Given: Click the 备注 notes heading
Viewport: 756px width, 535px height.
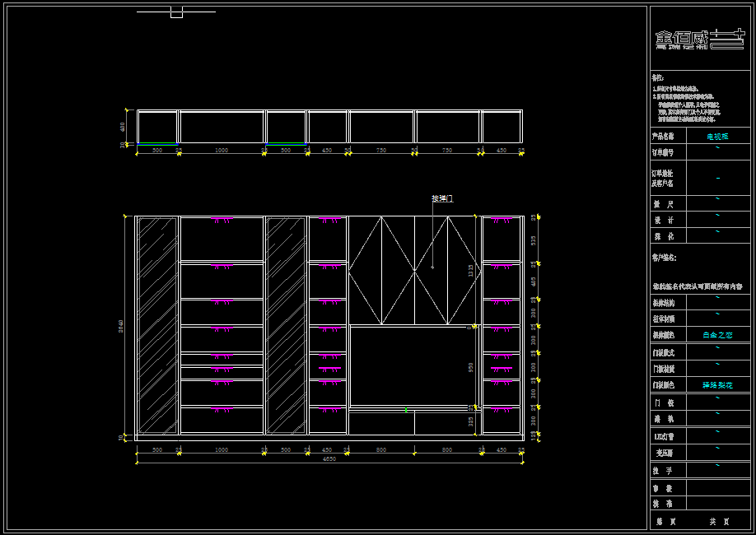Looking at the screenshot, I should [x=657, y=77].
